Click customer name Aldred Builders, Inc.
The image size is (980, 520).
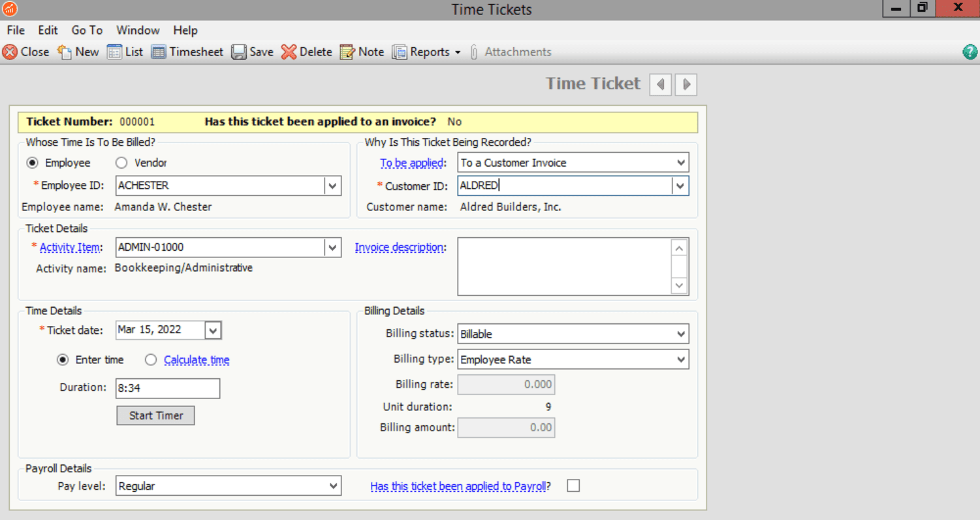[x=511, y=207]
